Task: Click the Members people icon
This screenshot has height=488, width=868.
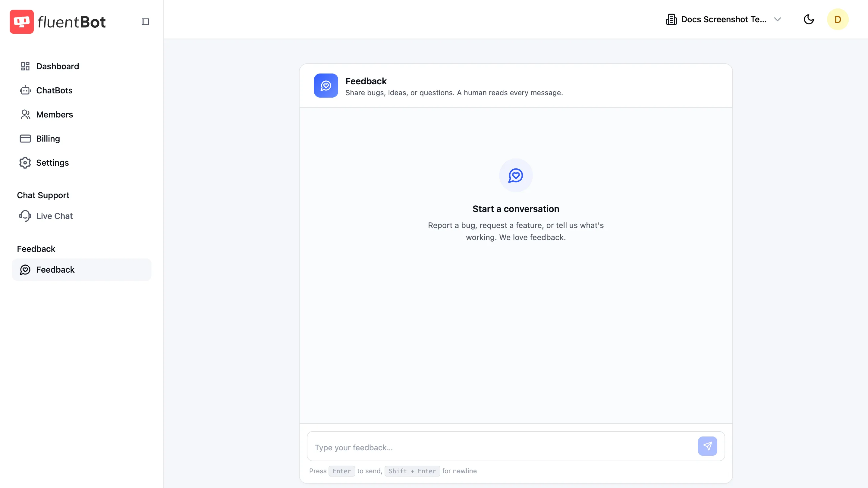Action: [25, 114]
